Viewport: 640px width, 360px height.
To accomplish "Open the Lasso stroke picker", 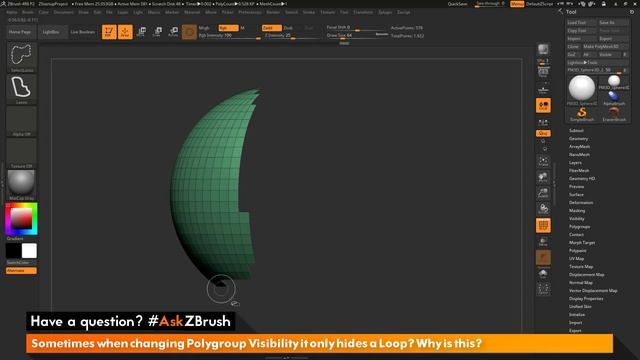I will (22, 89).
